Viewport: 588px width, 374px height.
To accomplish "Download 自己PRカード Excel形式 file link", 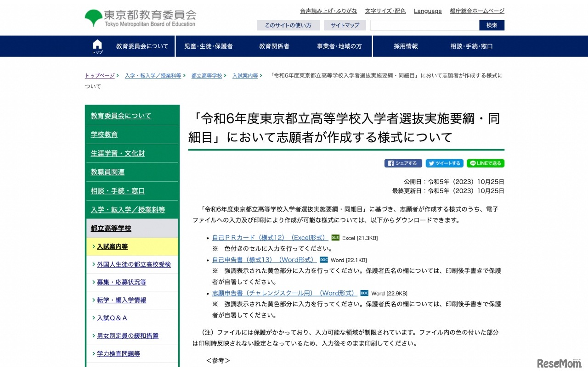I will coord(270,238).
